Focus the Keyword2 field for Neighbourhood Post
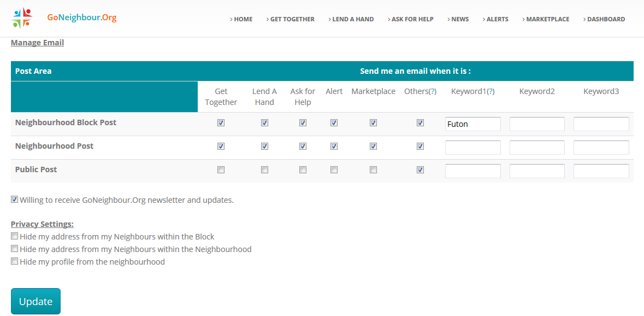 point(537,148)
